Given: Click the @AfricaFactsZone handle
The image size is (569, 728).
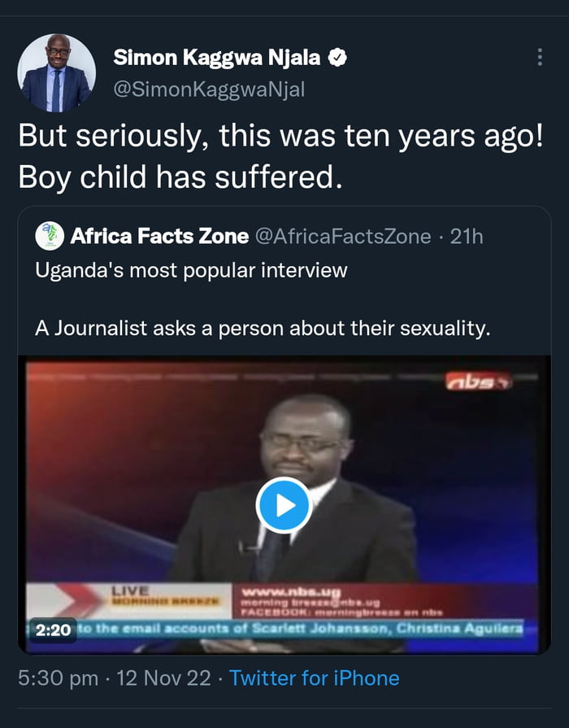Looking at the screenshot, I should (x=343, y=236).
